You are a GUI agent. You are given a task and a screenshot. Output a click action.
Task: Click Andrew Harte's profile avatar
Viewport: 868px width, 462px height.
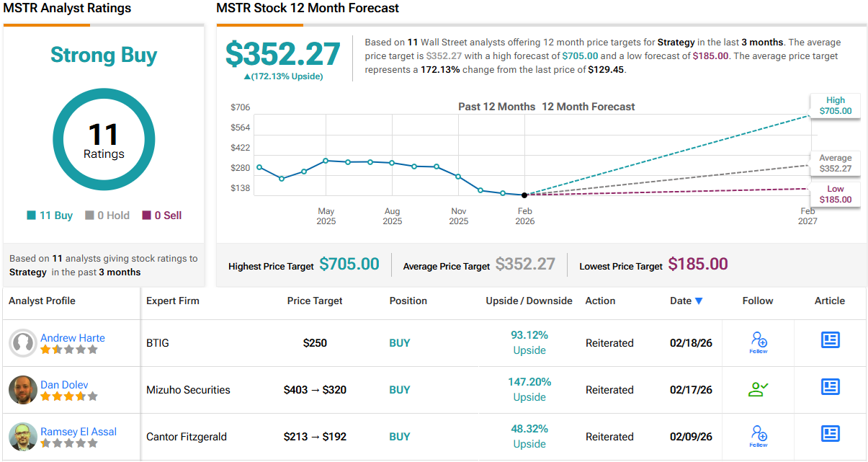pyautogui.click(x=23, y=343)
